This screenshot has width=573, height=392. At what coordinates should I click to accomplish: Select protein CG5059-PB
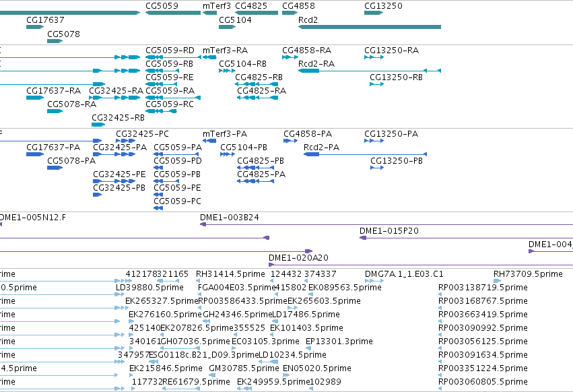[x=166, y=181]
